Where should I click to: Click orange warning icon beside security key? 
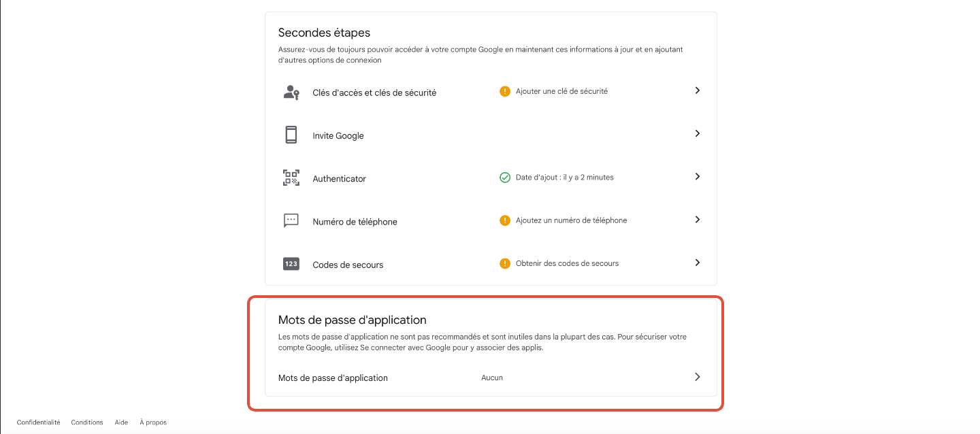coord(505,91)
